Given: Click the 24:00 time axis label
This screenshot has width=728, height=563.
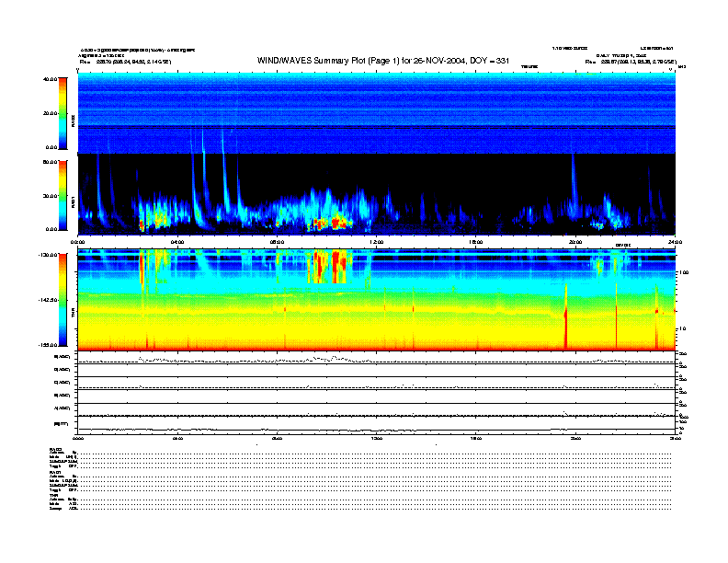Looking at the screenshot, I should click(674, 242).
